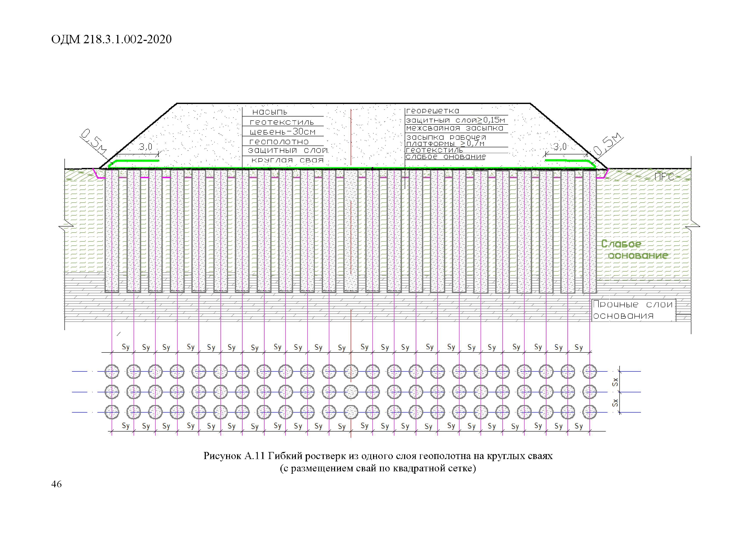The image size is (756, 534).
Task: Select the "насыпь" layer label
Action: point(270,112)
